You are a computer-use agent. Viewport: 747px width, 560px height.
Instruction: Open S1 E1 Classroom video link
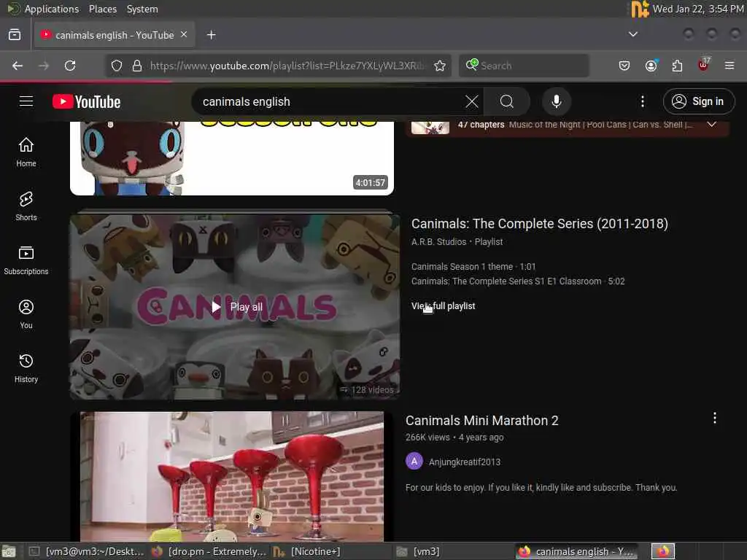pyautogui.click(x=517, y=281)
